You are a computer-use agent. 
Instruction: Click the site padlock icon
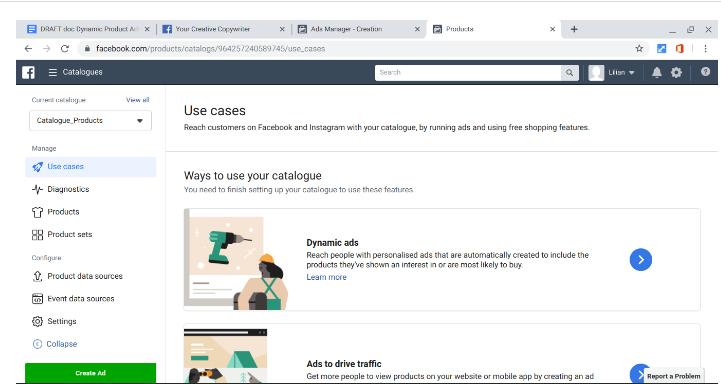86,48
